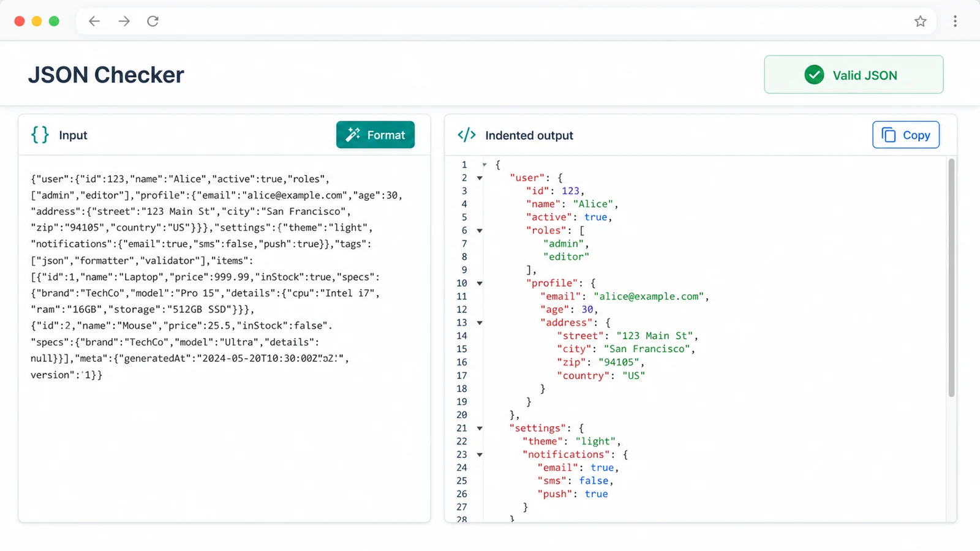
Task: Click the Input panel heading
Action: 73,135
